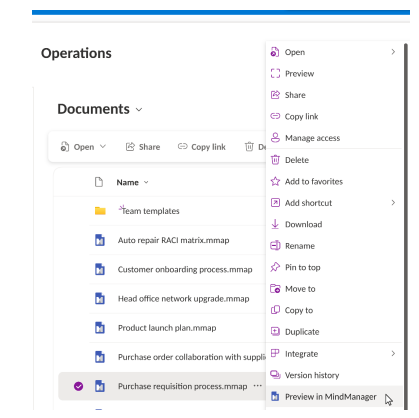
Task: Expand the Open submenu arrow in context menu
Action: pyautogui.click(x=393, y=52)
